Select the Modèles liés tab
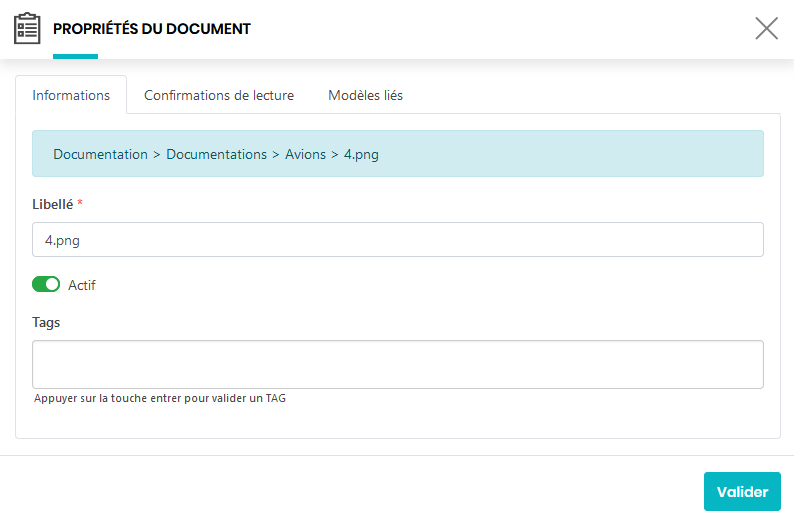The height and width of the screenshot is (526, 794). pyautogui.click(x=365, y=96)
